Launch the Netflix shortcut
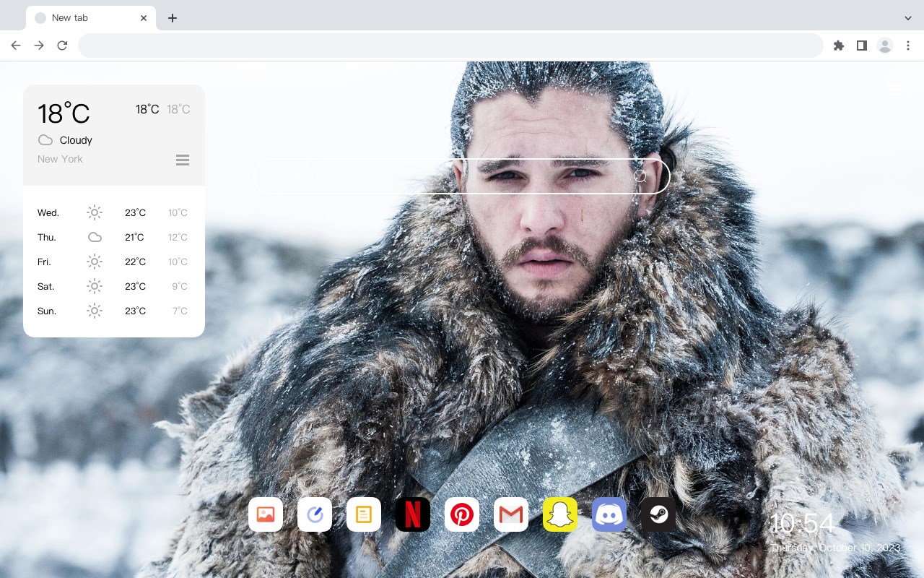This screenshot has height=578, width=924. click(413, 514)
